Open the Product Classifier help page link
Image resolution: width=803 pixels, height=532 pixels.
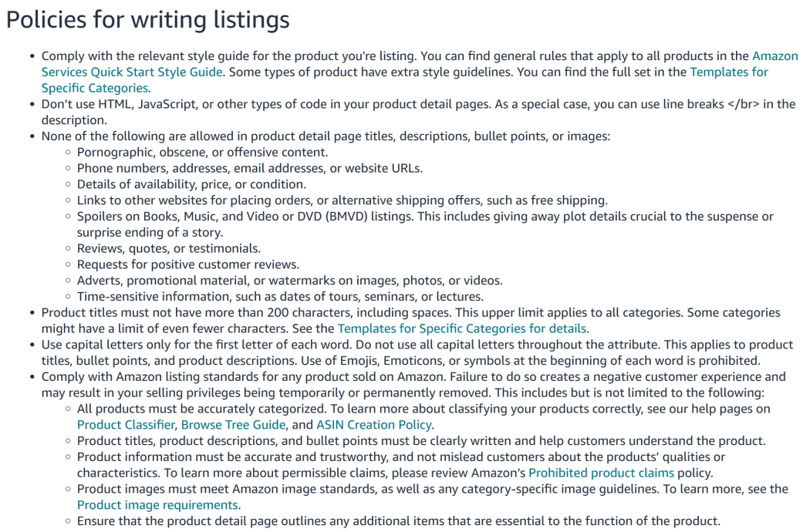coord(127,425)
